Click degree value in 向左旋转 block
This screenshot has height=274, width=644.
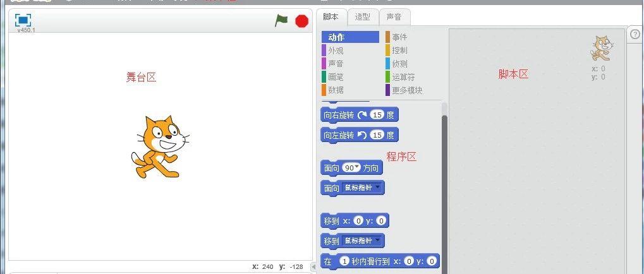point(377,135)
